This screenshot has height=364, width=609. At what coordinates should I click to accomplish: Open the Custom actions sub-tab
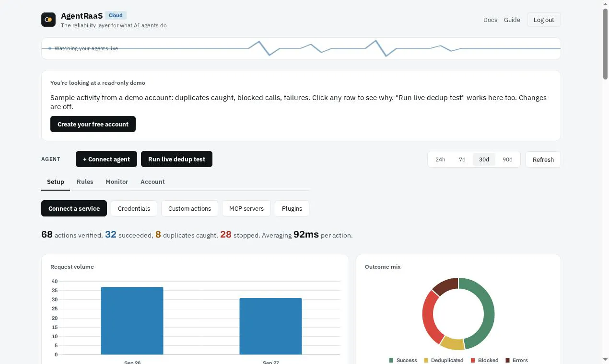click(189, 208)
